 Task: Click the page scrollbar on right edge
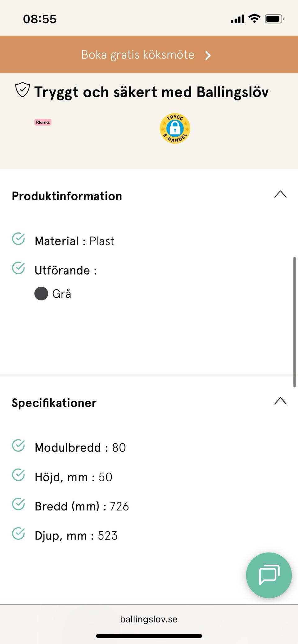(294, 322)
